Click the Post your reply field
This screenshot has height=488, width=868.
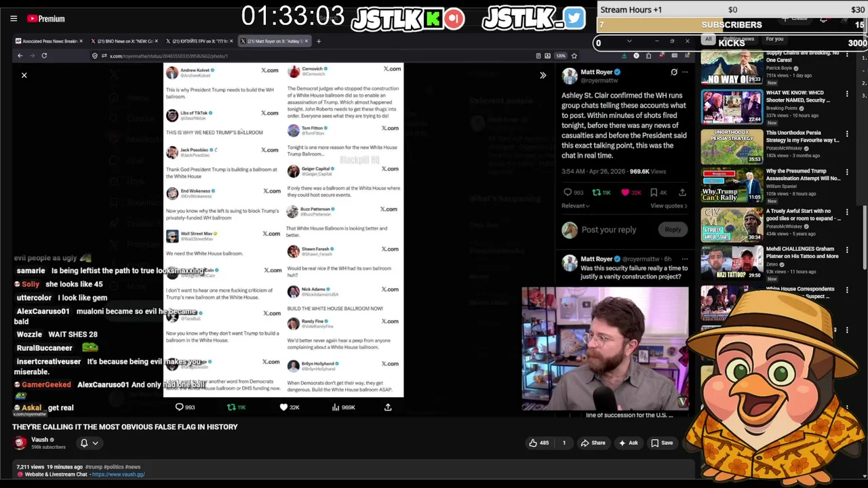pos(608,230)
